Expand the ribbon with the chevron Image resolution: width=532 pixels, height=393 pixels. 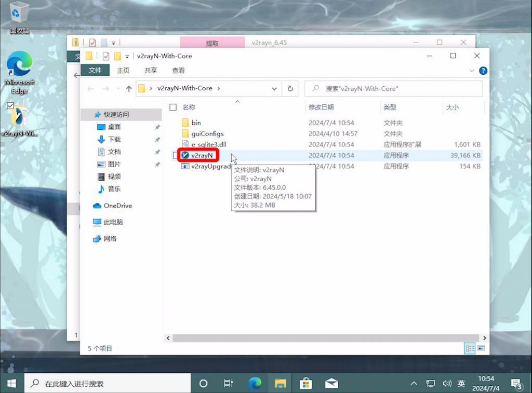tap(472, 71)
